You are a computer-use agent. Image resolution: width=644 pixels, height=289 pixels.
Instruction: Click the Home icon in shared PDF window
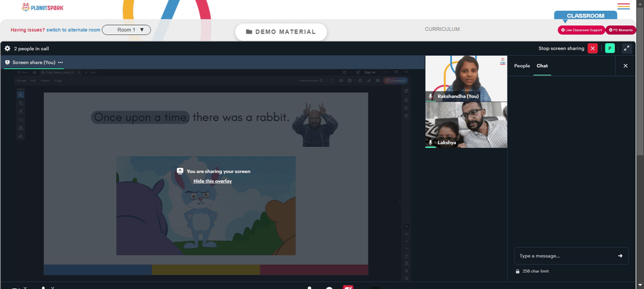pyautogui.click(x=35, y=72)
